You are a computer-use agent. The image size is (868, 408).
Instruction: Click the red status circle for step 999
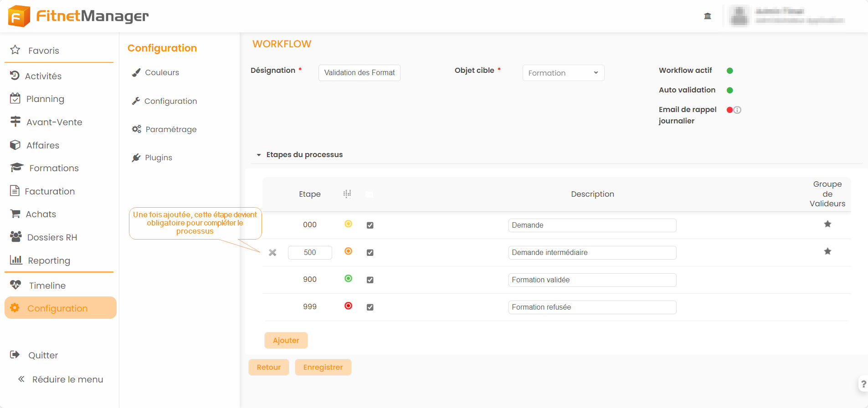pyautogui.click(x=348, y=306)
